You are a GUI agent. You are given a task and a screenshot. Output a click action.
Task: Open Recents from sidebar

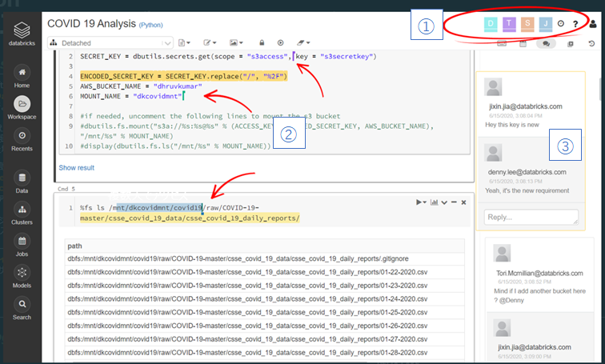22,139
